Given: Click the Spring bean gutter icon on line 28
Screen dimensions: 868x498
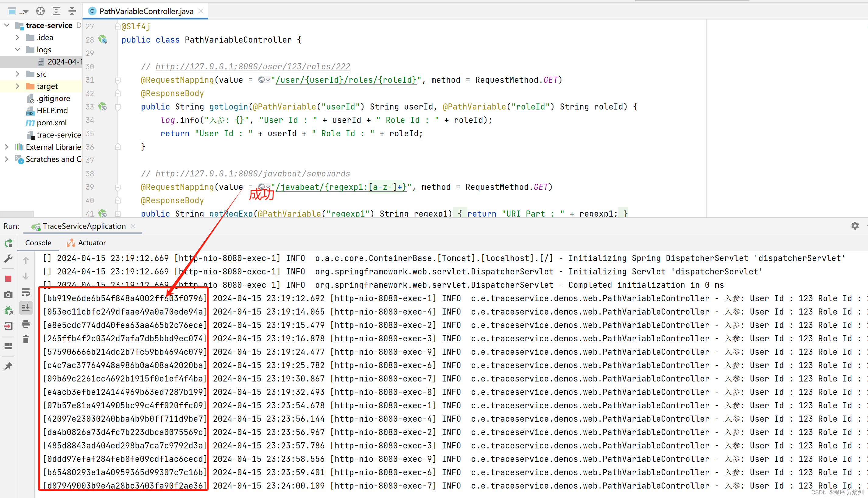Looking at the screenshot, I should pyautogui.click(x=103, y=40).
